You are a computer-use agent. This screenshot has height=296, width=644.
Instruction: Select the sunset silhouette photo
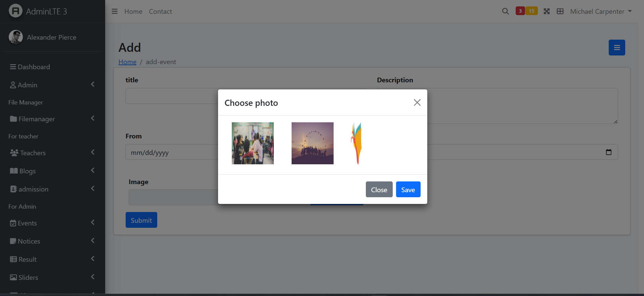[x=312, y=143]
